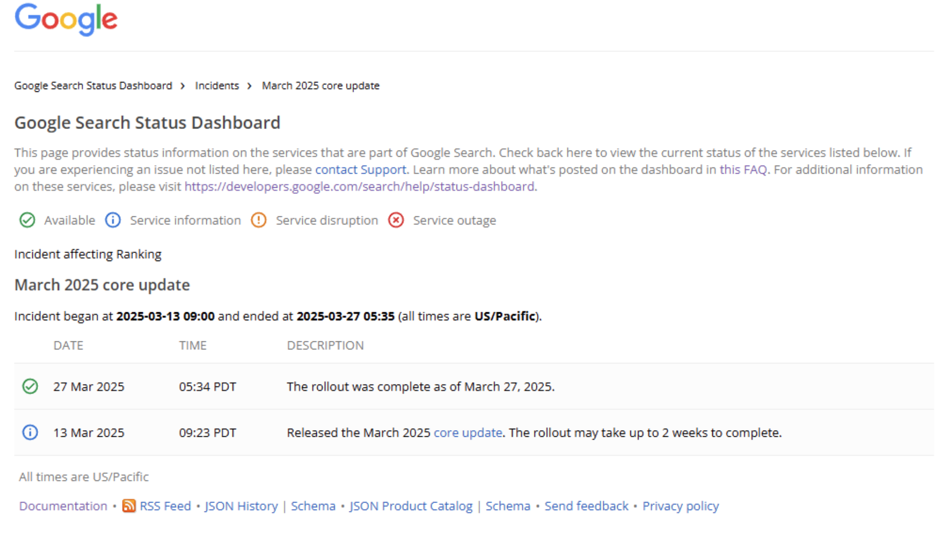Click the DESCRIPTION column header
Image resolution: width=950 pixels, height=560 pixels.
coord(326,345)
